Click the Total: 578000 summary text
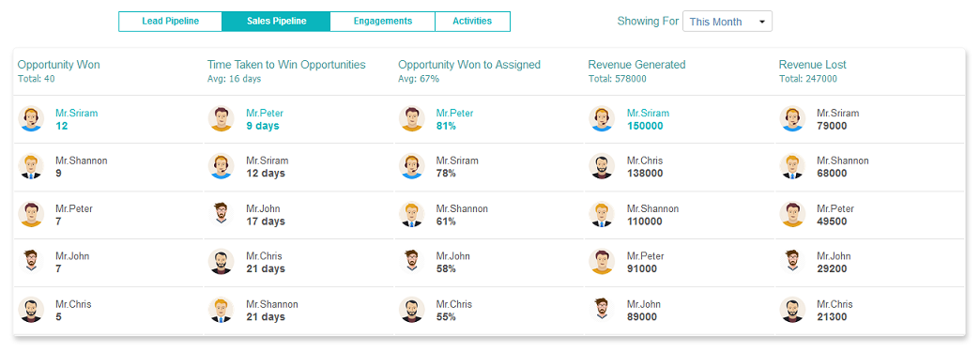 (x=618, y=79)
